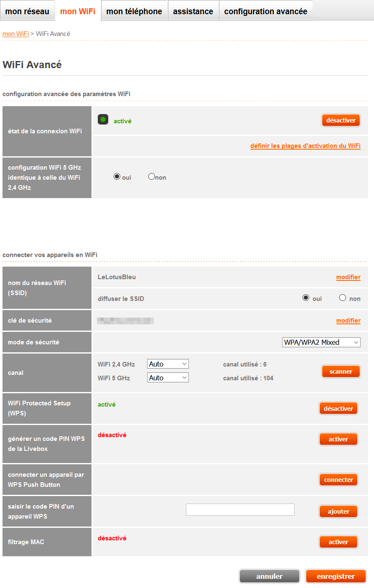Switch to the mon réseau tab

(x=27, y=11)
